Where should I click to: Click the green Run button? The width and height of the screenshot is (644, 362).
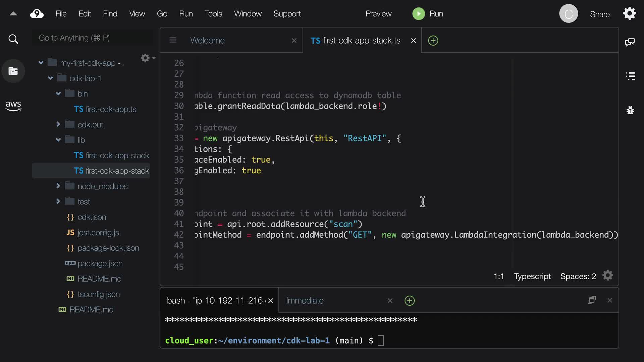(x=419, y=14)
